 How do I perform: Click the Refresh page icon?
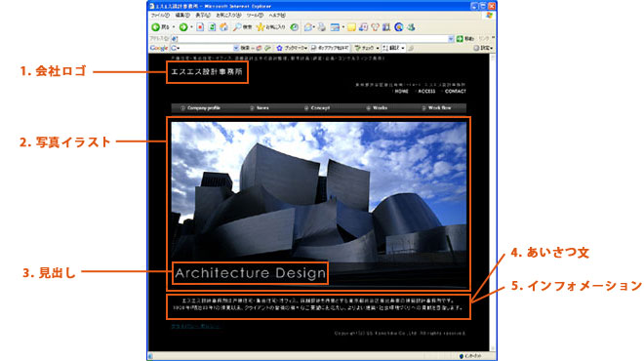212,27
